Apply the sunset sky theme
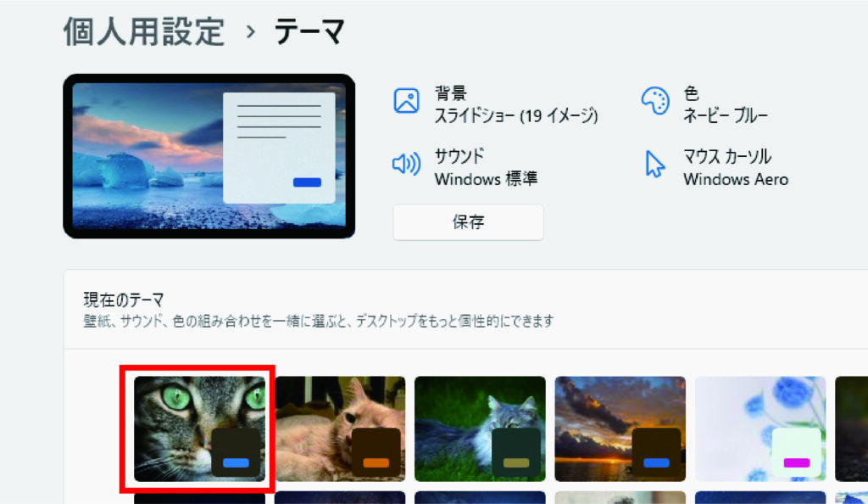 click(620, 428)
